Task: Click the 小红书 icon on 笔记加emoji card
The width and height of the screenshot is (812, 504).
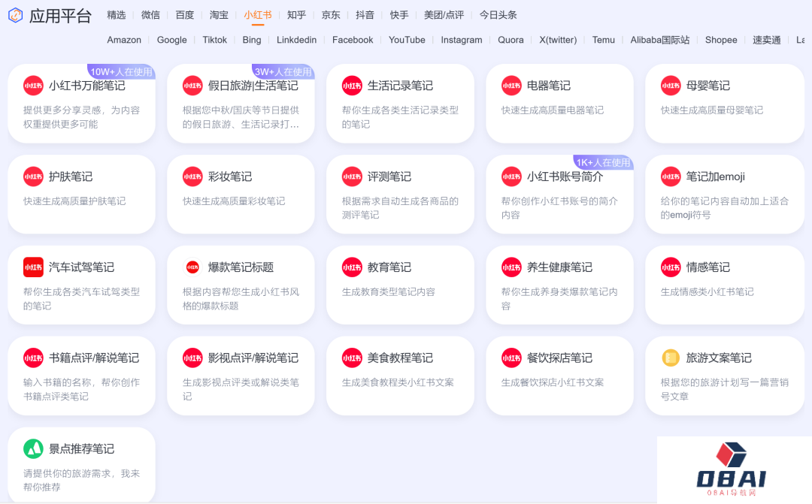Action: click(x=670, y=177)
